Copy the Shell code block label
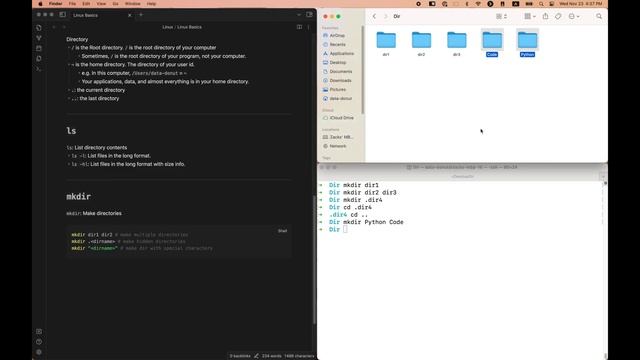 coord(282,231)
